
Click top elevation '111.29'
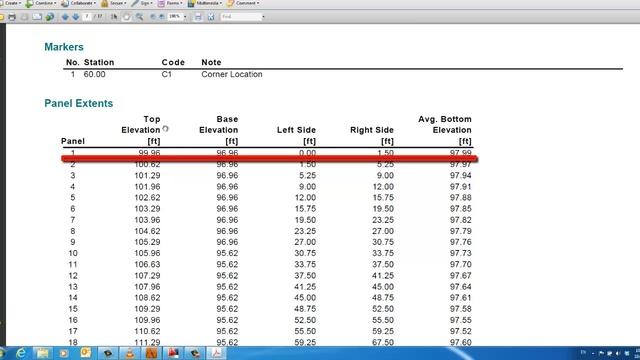point(147,342)
